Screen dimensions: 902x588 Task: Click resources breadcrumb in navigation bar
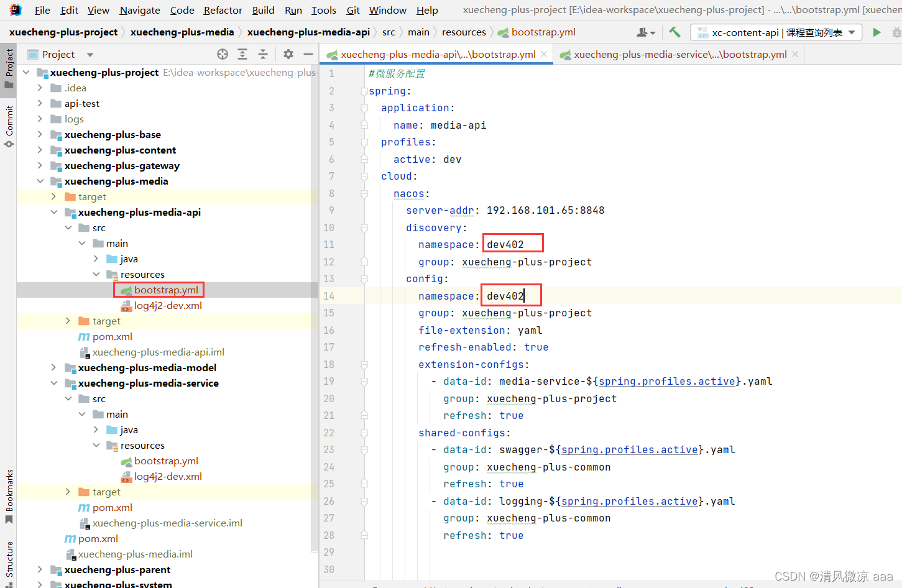464,32
